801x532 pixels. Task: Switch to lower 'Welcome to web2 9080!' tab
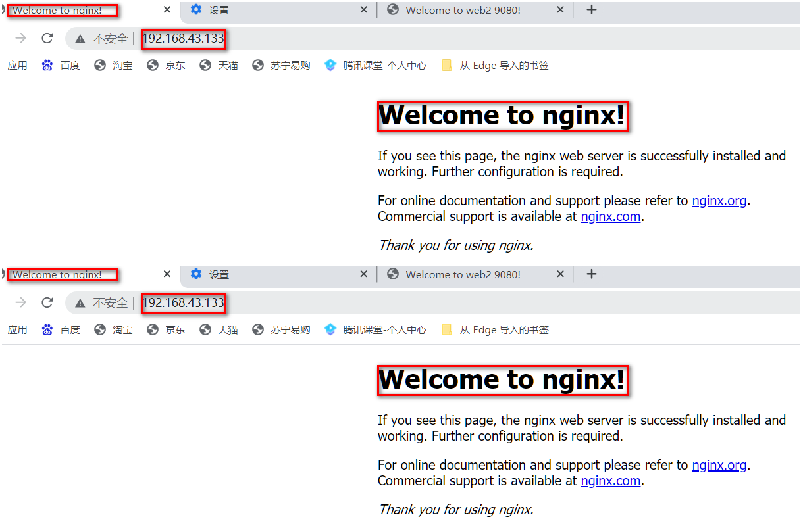tap(463, 275)
